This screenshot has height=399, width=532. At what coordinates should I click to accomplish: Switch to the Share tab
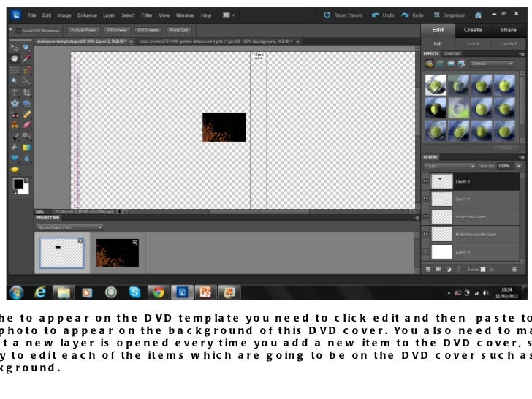[508, 30]
